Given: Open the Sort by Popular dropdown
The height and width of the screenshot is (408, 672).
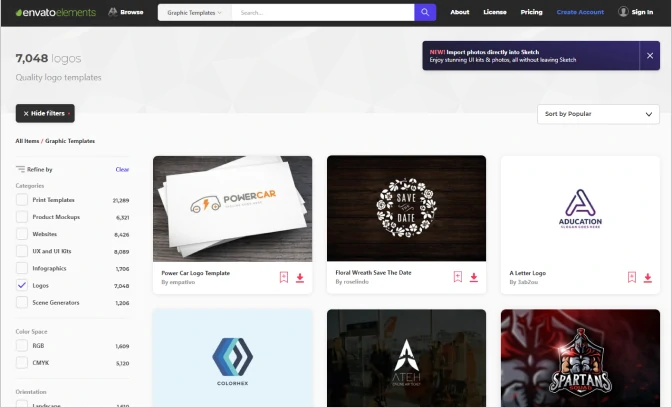Looking at the screenshot, I should (x=598, y=114).
